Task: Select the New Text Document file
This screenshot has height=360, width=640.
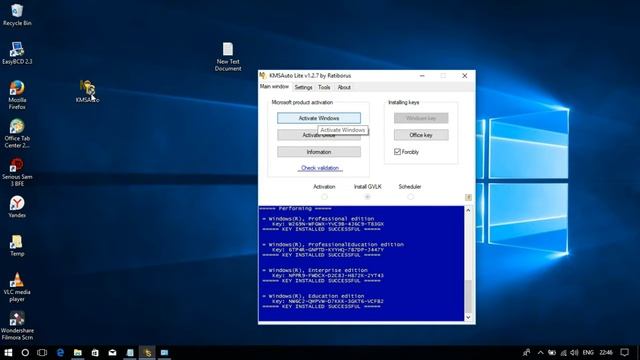Action: [x=228, y=56]
